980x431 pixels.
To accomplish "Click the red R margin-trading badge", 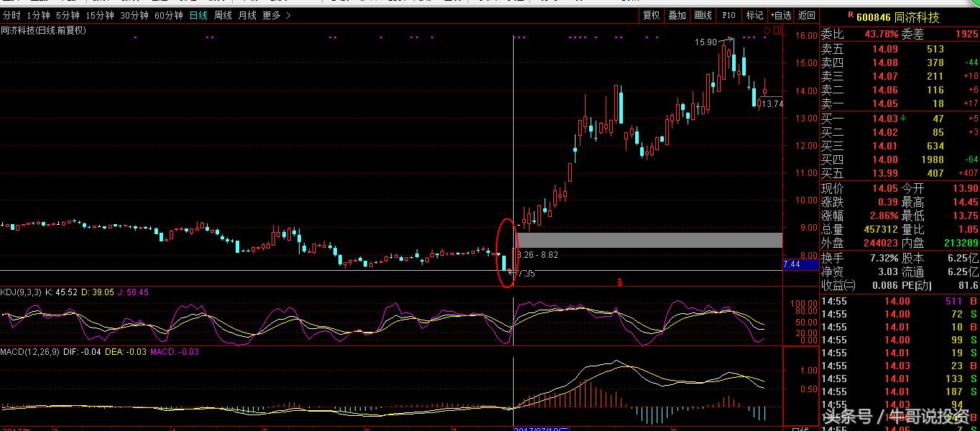I will click(851, 15).
